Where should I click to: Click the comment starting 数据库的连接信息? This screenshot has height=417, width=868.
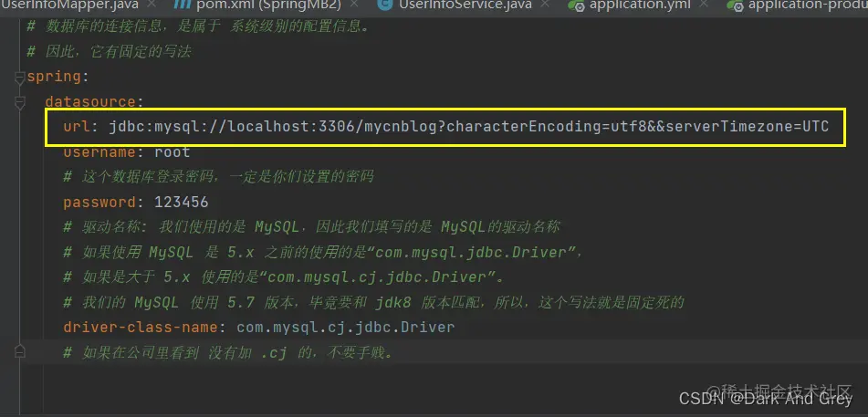[x=198, y=26]
